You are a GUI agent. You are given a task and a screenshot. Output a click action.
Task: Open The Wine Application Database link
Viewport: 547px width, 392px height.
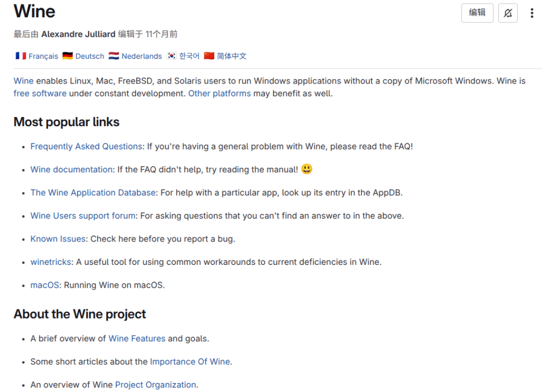coord(93,192)
